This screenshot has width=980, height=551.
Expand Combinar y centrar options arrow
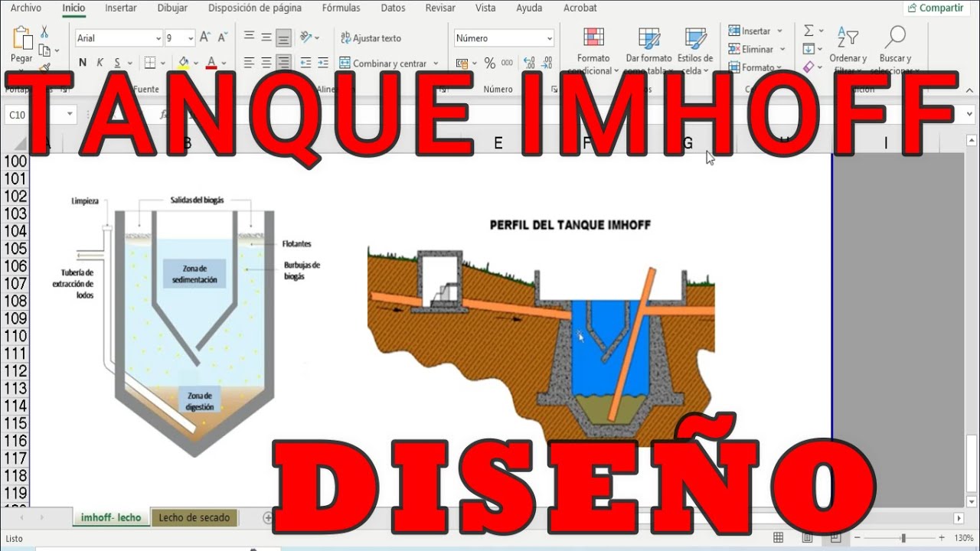pyautogui.click(x=436, y=64)
